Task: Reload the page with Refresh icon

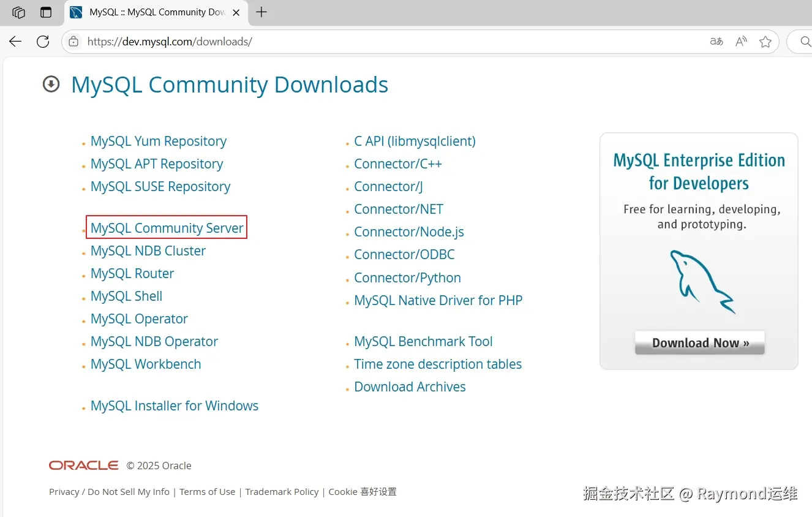Action: [x=43, y=42]
